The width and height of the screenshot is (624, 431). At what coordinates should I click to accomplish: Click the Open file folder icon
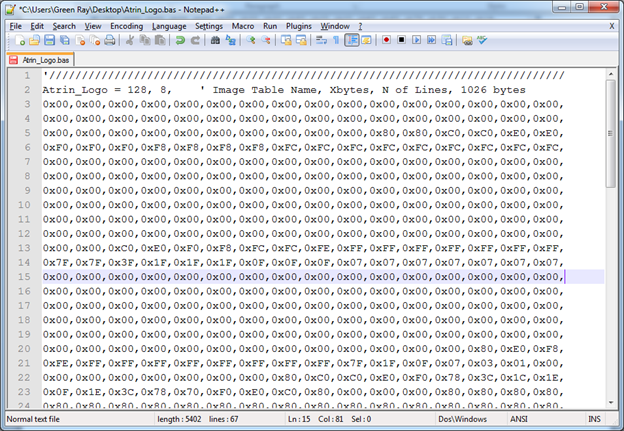35,40
